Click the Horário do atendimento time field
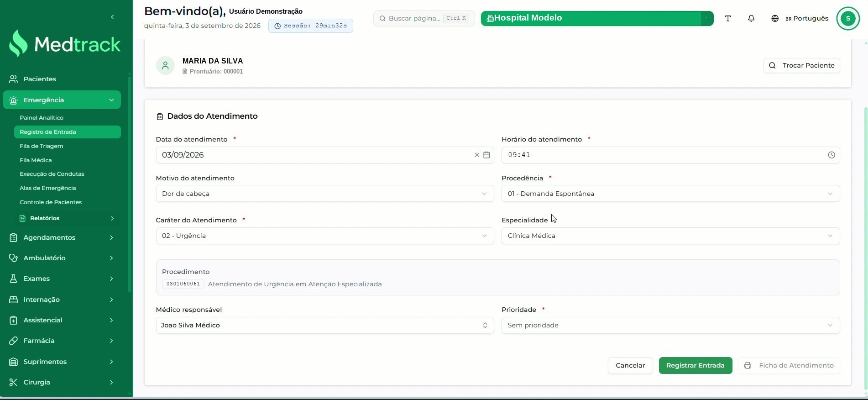The width and height of the screenshot is (868, 400). coord(670,155)
